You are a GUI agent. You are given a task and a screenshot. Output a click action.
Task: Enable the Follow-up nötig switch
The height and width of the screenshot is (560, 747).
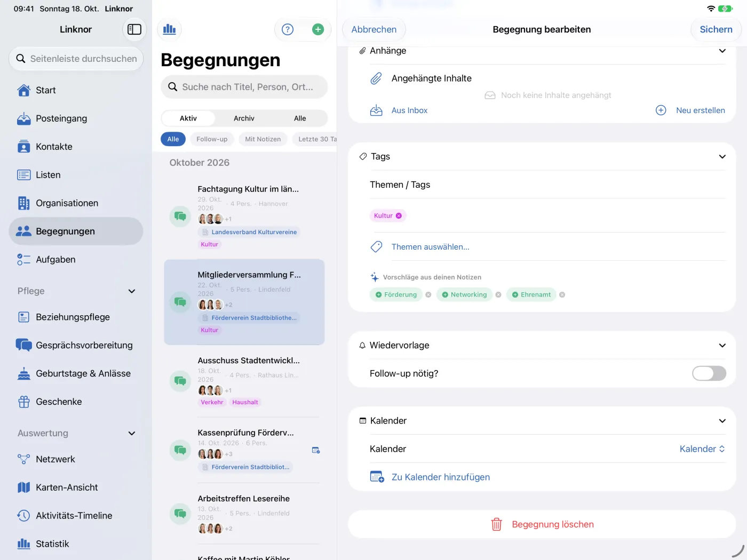click(709, 373)
